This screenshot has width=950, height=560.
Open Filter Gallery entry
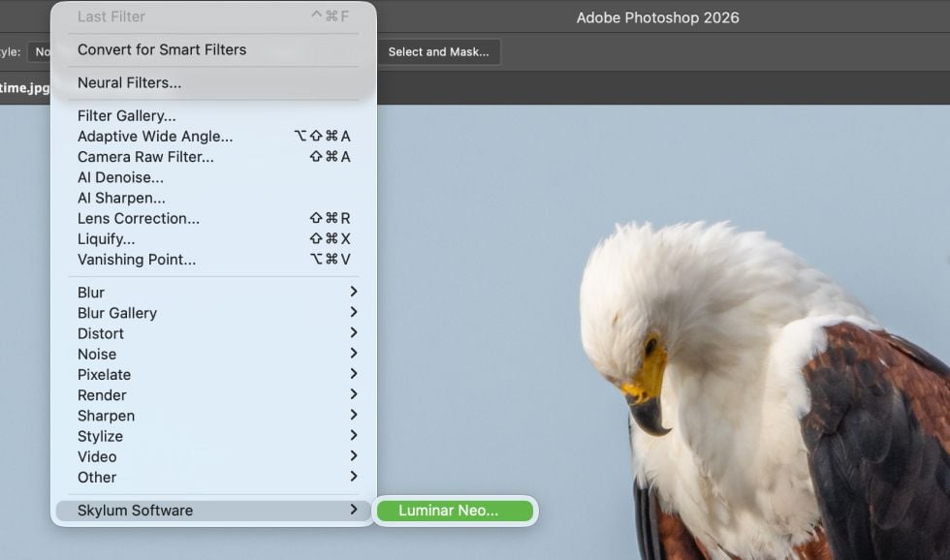point(213,115)
